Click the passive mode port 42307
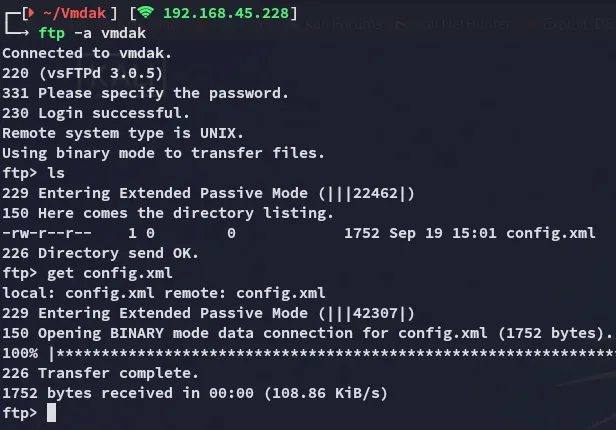 pos(375,313)
